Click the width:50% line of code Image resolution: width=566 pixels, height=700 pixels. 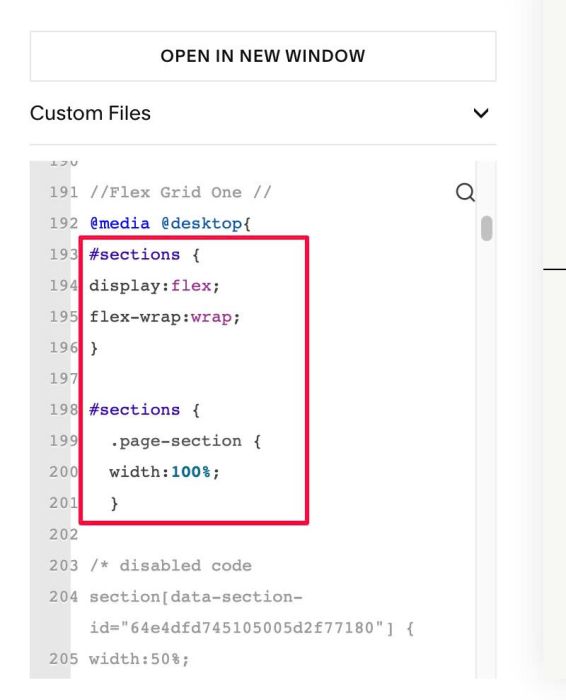(139, 659)
